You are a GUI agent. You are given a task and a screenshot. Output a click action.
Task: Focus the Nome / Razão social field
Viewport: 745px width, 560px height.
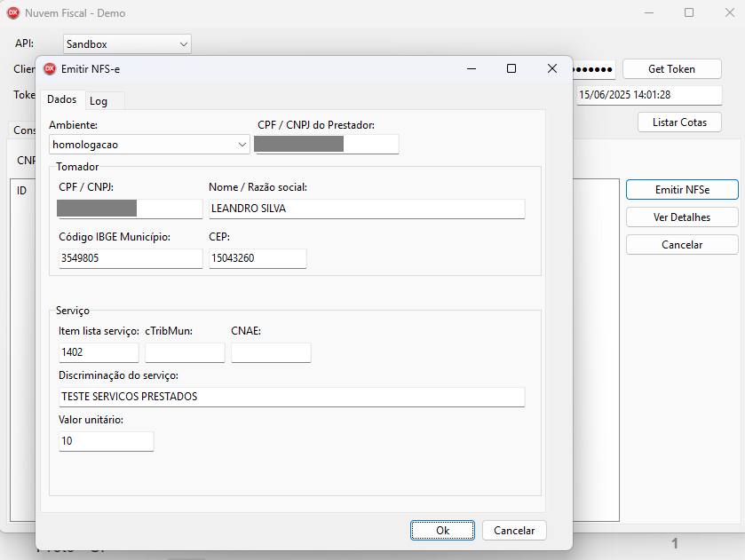366,209
